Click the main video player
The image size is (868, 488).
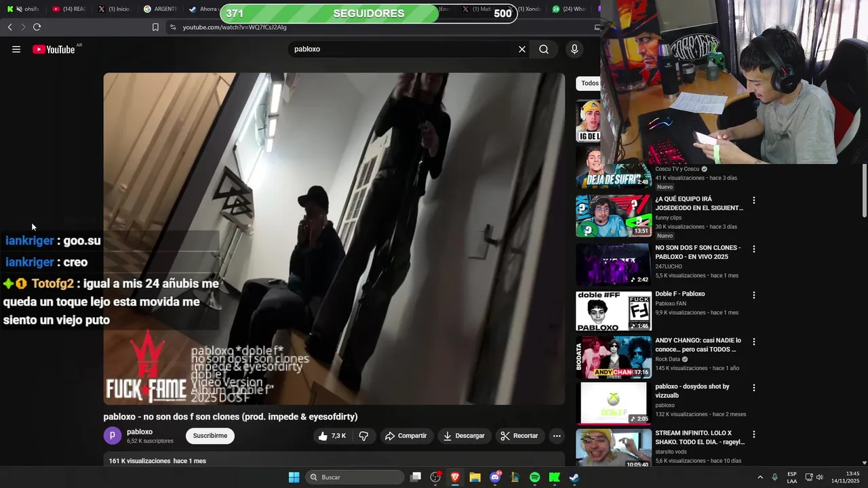point(334,239)
